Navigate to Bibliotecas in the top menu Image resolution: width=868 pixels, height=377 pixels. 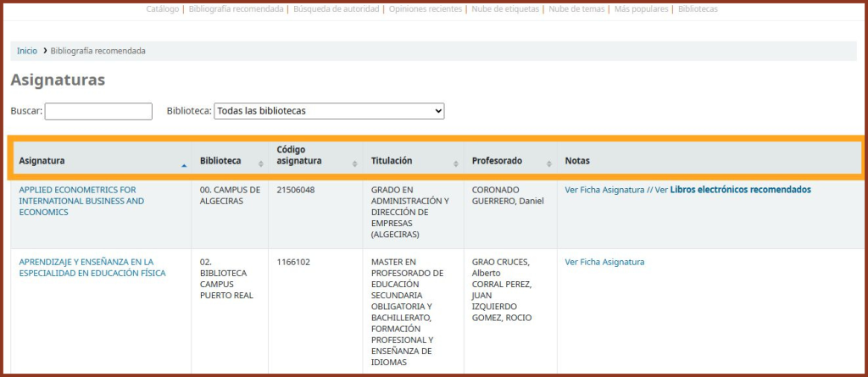point(698,8)
